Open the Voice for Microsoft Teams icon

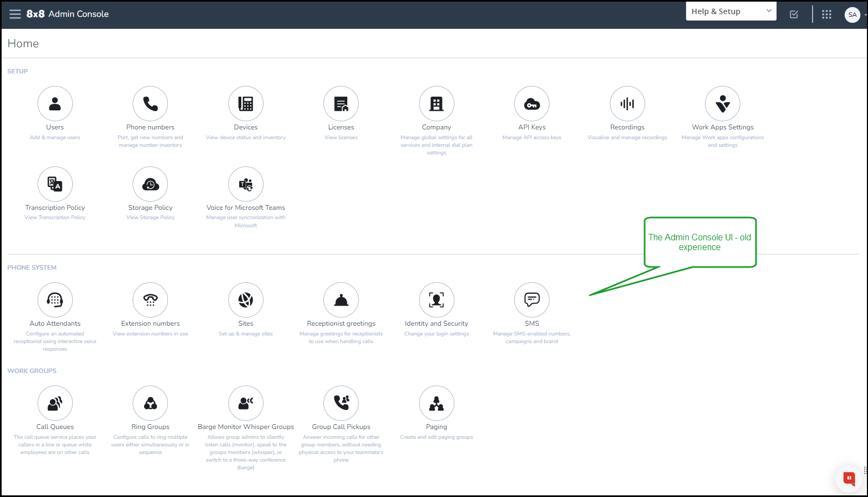(x=246, y=184)
